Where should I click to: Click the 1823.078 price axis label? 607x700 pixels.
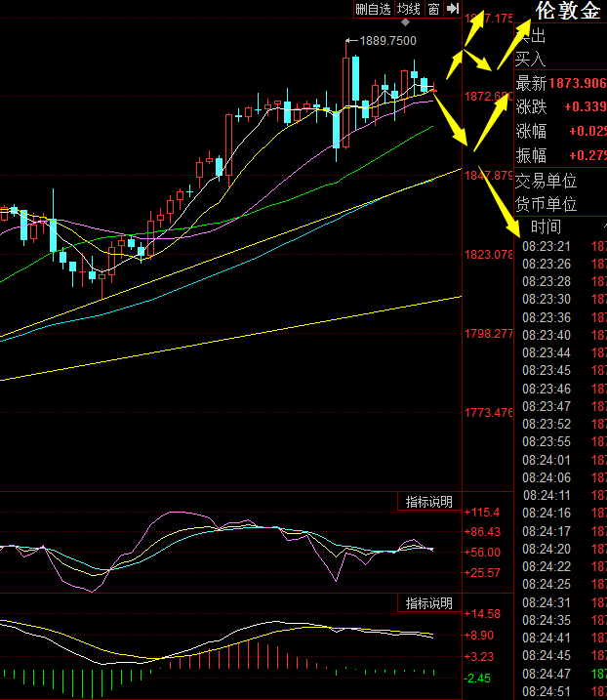[489, 255]
